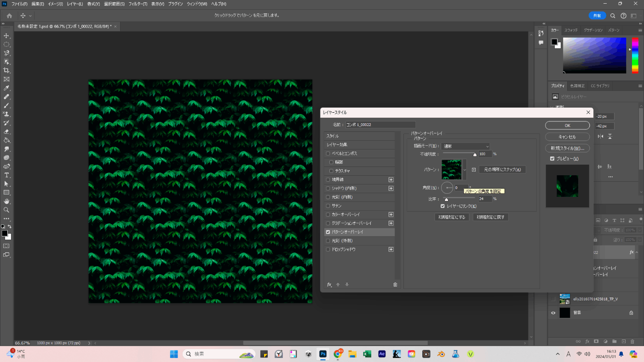Click the trash icon in Layer Style dialog
The width and height of the screenshot is (644, 362).
pos(395,285)
